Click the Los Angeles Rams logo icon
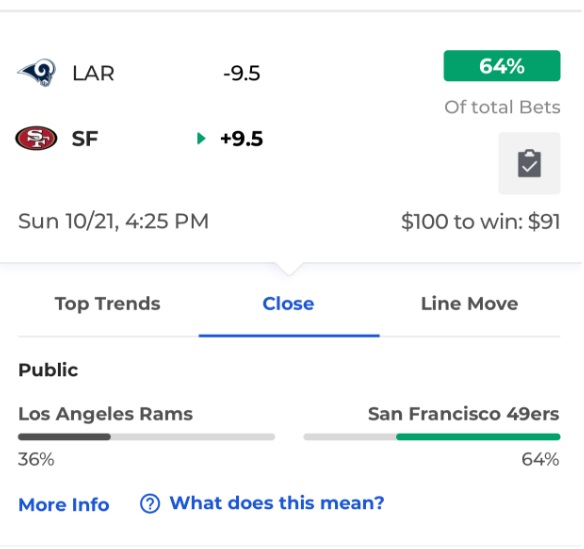 pos(37,72)
